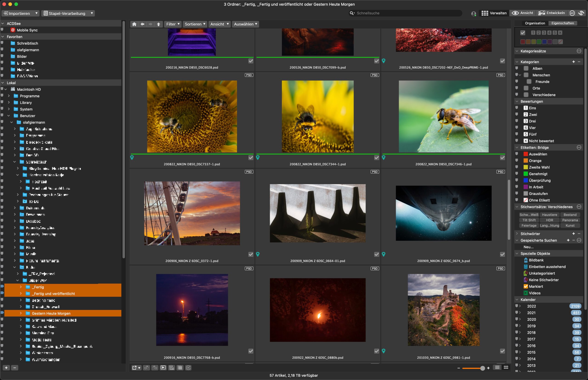Viewport: 588px width, 380px height.
Task: Toggle tagged checkbox on DSC_0372-1 thumbnail
Action: pos(251,254)
